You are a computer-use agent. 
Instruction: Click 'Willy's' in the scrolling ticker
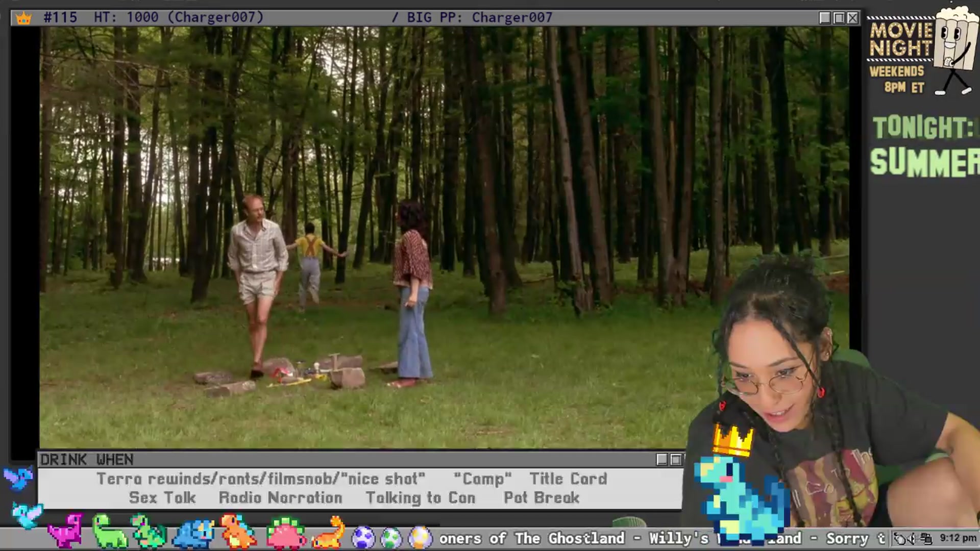(679, 538)
